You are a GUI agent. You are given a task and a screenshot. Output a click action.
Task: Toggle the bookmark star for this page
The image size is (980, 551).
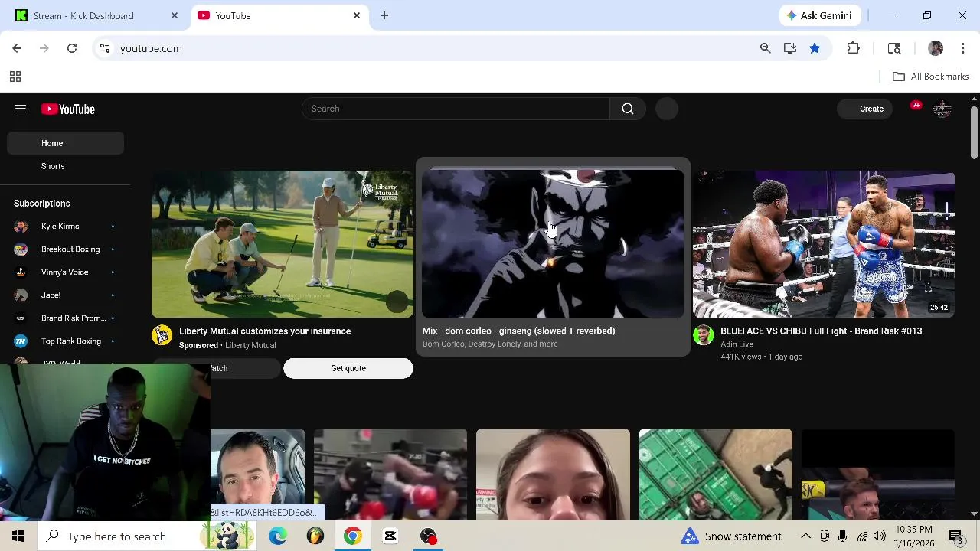pyautogui.click(x=815, y=48)
